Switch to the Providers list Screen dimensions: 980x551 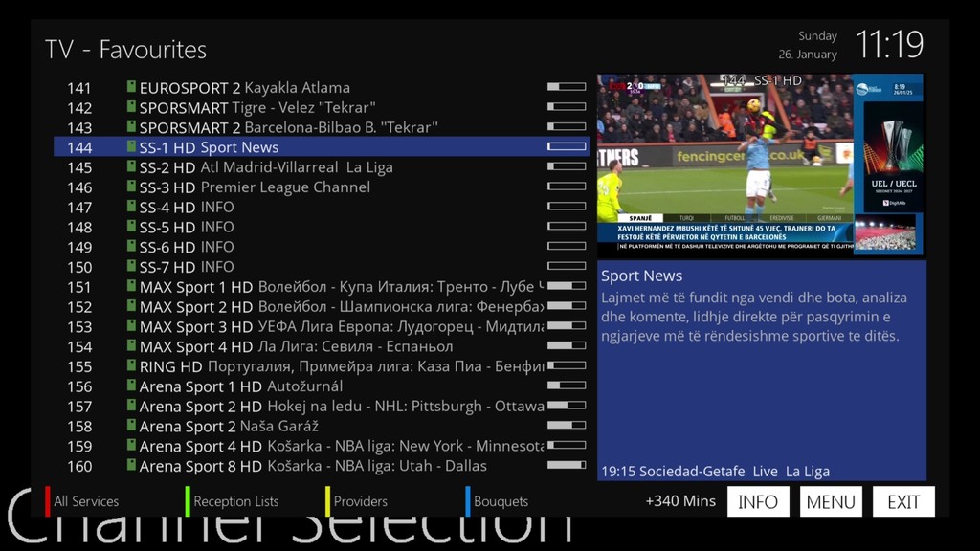(x=361, y=501)
